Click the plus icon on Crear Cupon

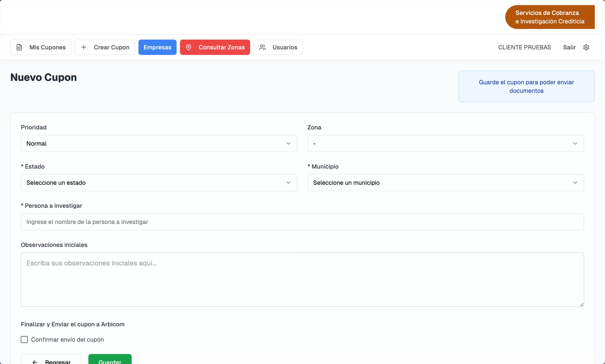[x=84, y=47]
